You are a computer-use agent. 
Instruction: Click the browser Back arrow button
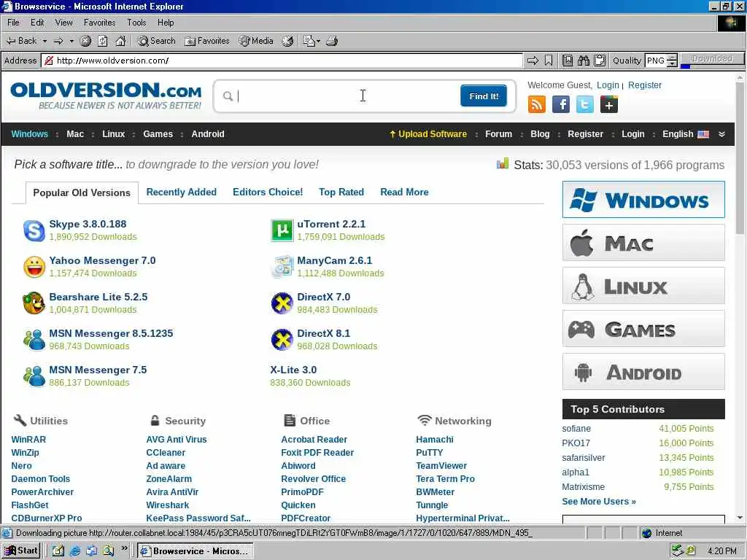tap(21, 41)
